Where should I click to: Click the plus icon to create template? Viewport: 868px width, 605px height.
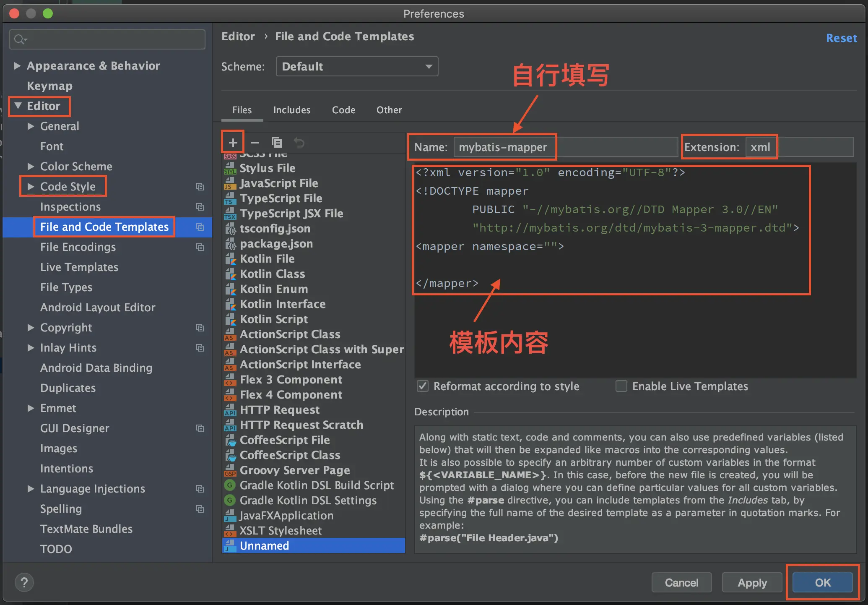pyautogui.click(x=233, y=143)
